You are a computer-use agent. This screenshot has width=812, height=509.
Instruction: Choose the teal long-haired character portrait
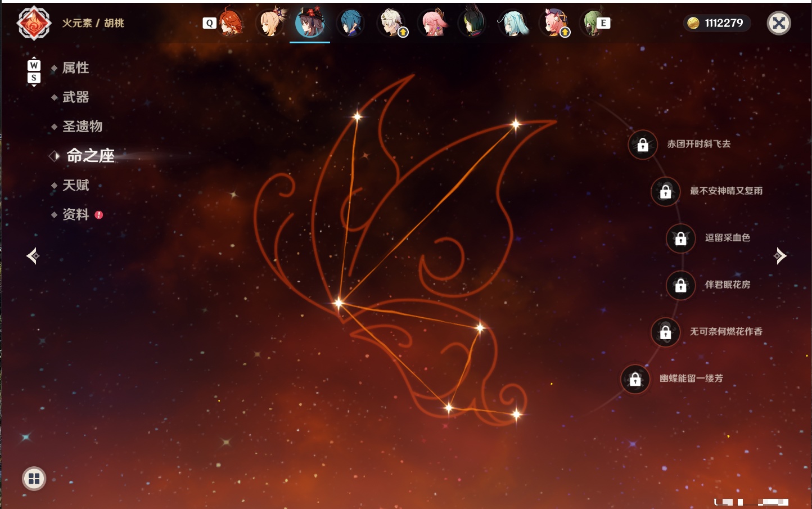[x=513, y=23]
